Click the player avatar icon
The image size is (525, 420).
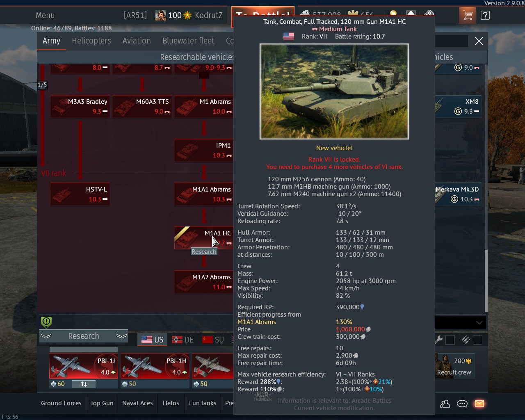click(161, 16)
